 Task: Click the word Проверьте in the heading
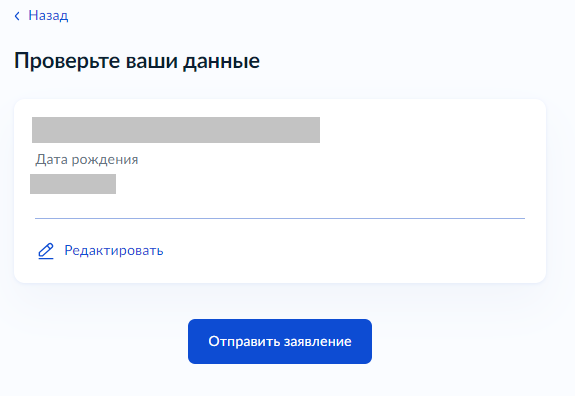point(67,61)
